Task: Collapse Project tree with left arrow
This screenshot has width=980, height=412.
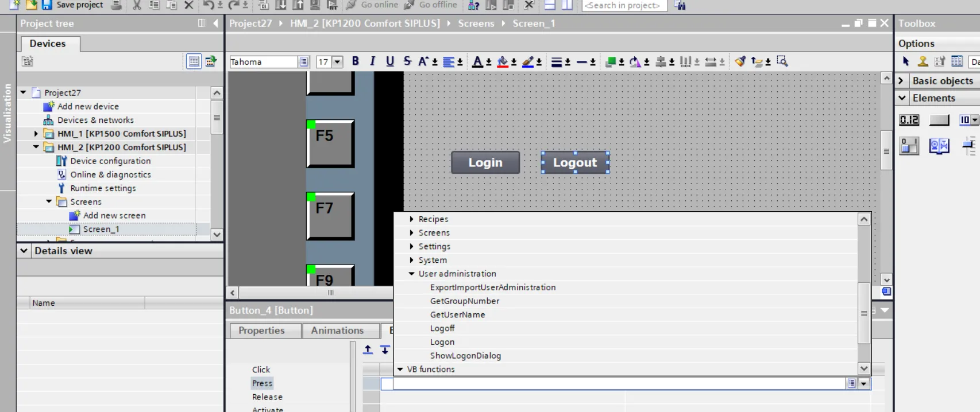Action: click(x=215, y=23)
